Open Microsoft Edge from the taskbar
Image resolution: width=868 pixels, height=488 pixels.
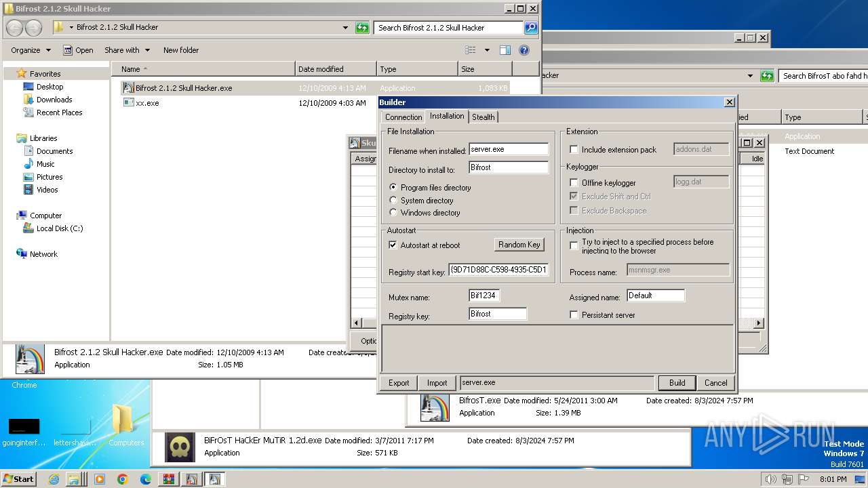[145, 479]
